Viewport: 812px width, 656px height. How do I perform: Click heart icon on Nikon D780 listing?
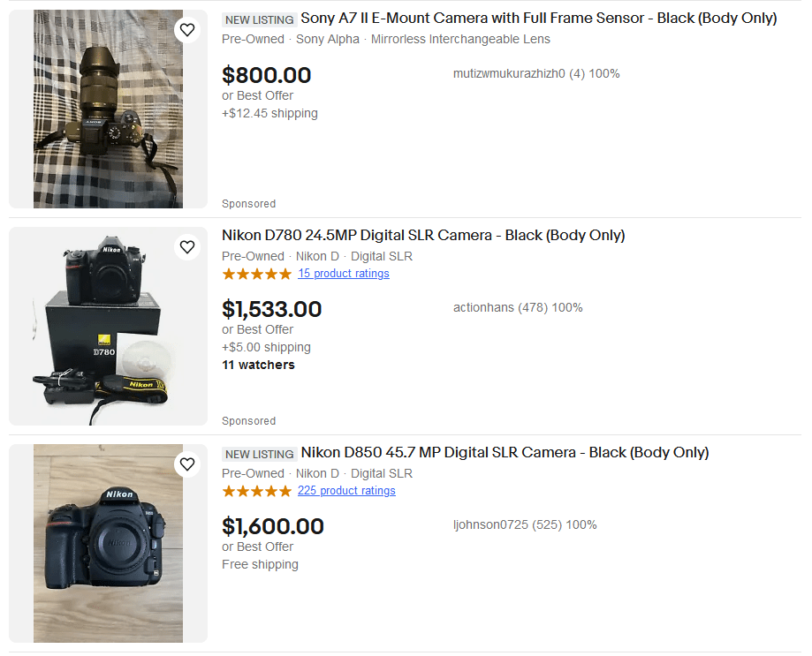pos(187,247)
